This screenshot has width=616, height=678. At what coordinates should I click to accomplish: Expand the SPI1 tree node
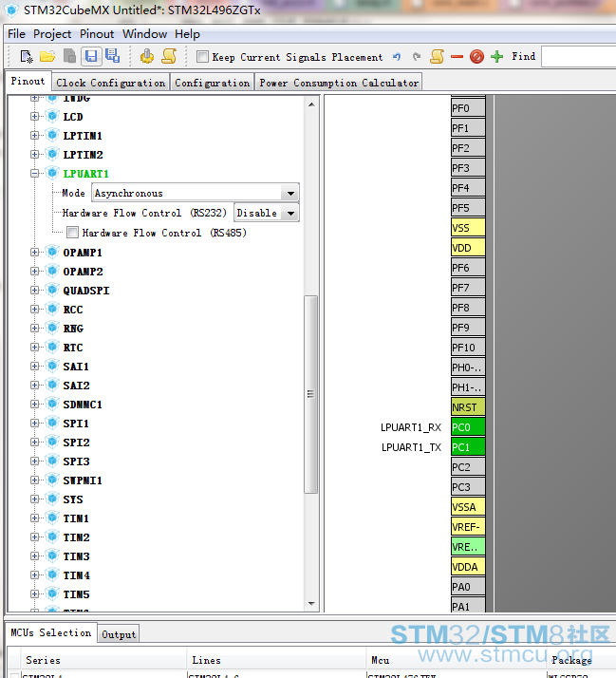coord(34,424)
